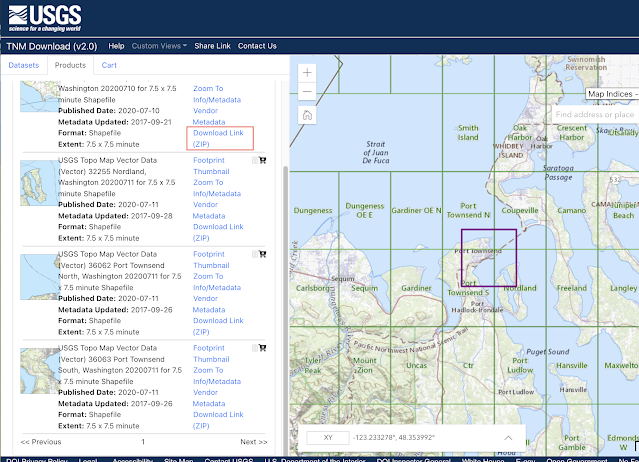Click the Freeland map index cell label
The width and height of the screenshot is (639, 462).
572,288
